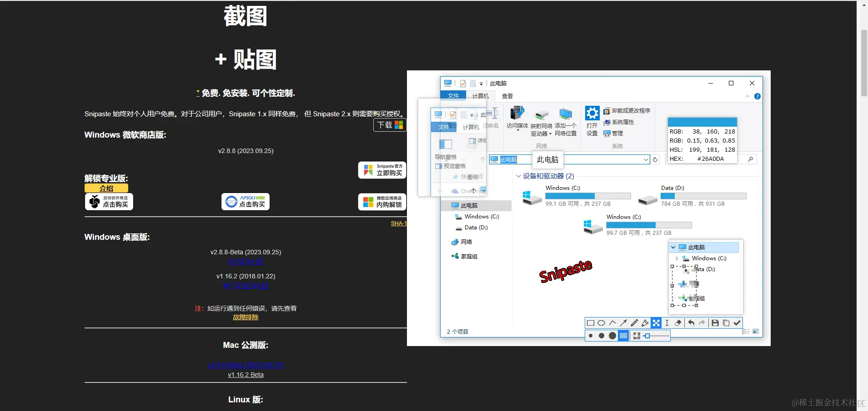The height and width of the screenshot is (411, 868).
Task: Toggle the striped blur mode button
Action: click(623, 336)
